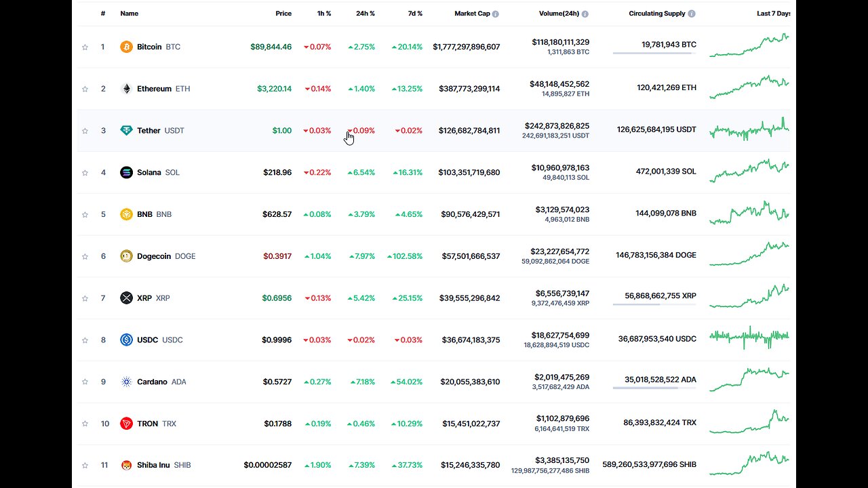Viewport: 868px width, 488px height.
Task: Click the Solana logo icon
Action: point(126,172)
